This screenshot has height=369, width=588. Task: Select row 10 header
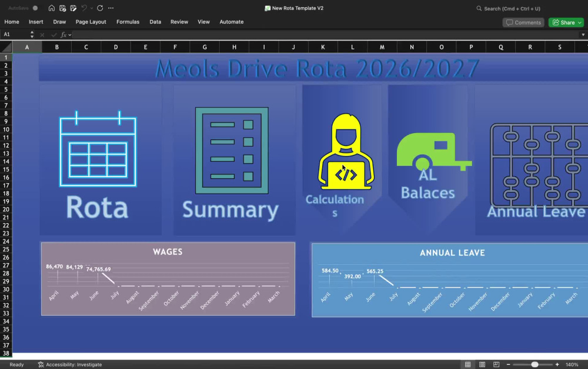coord(6,129)
